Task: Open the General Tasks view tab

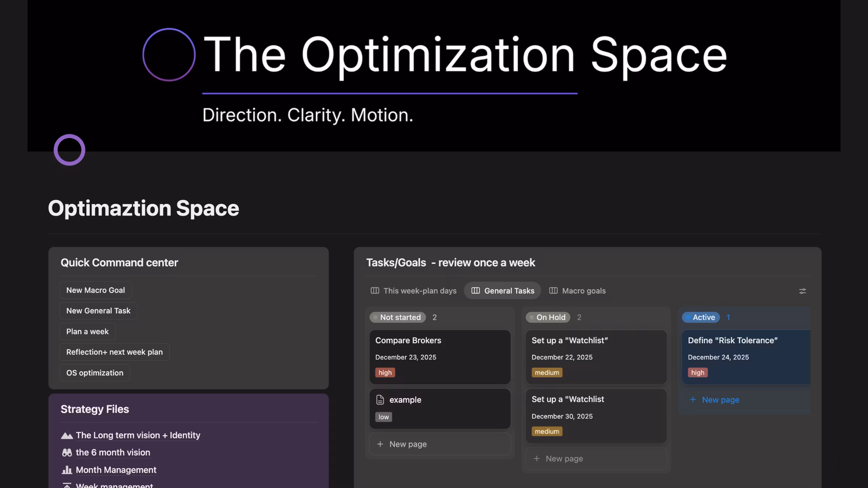Action: point(503,291)
